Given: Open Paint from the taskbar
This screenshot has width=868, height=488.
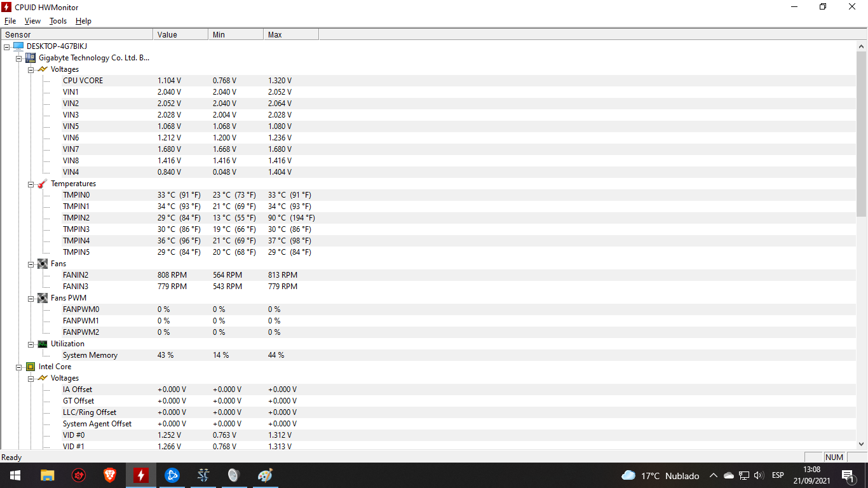Looking at the screenshot, I should click(x=265, y=475).
